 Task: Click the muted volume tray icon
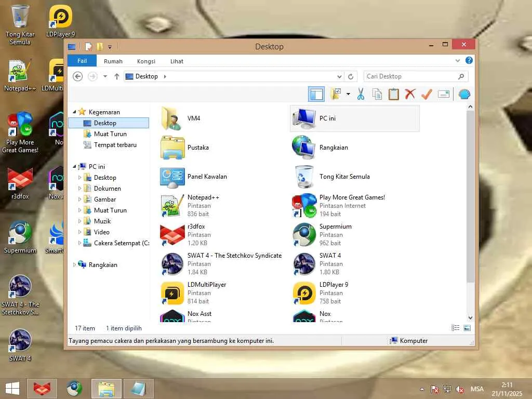tap(460, 389)
